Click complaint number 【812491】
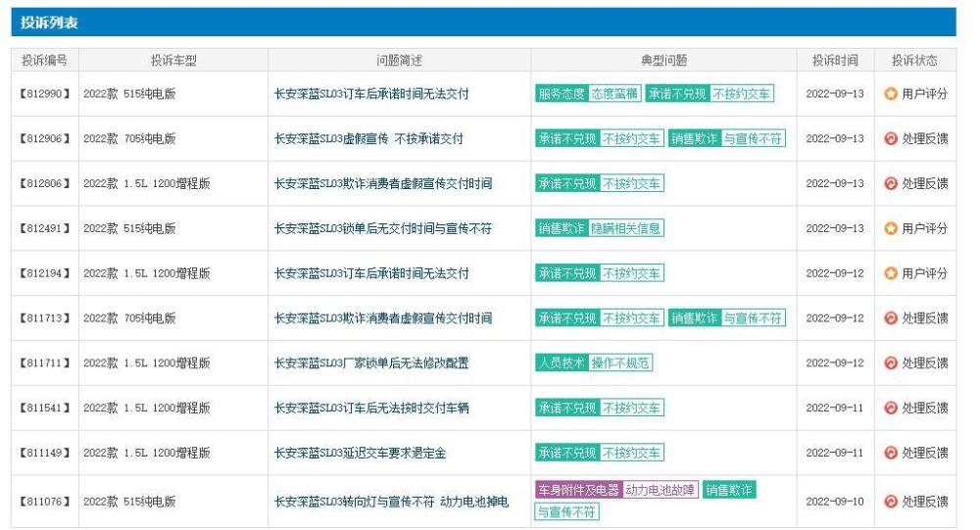This screenshot has height=530, width=980. tap(44, 228)
